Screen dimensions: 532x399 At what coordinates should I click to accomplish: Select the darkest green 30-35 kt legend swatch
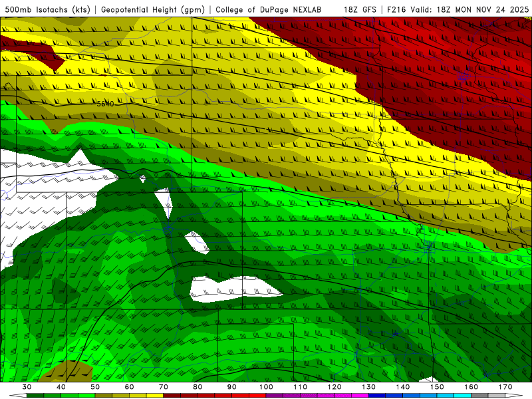[35, 396]
